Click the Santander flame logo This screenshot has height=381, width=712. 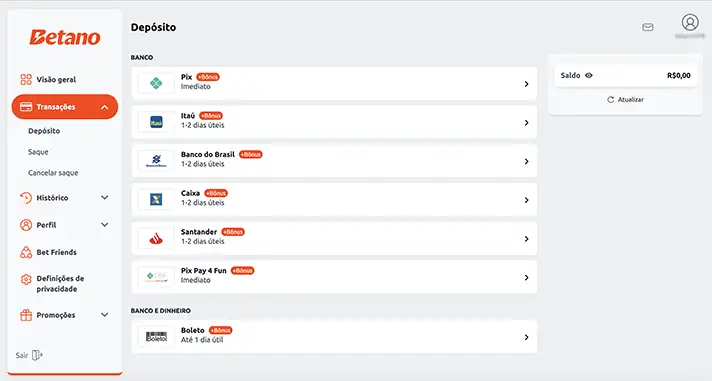coord(156,238)
